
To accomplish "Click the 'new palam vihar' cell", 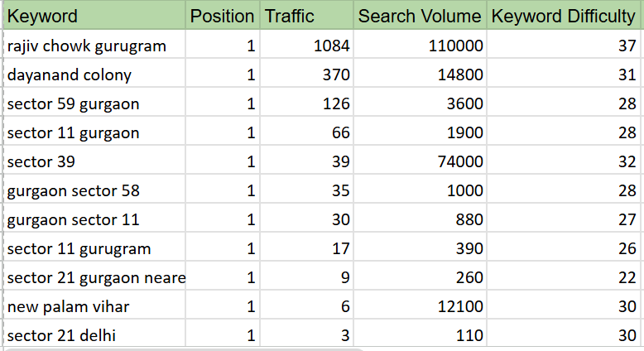I will [94, 305].
